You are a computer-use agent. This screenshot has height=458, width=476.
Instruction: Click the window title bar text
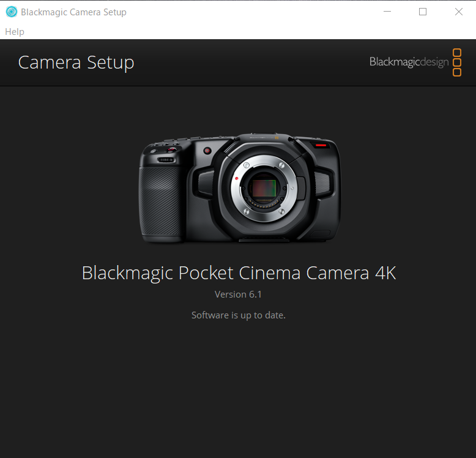[73, 12]
